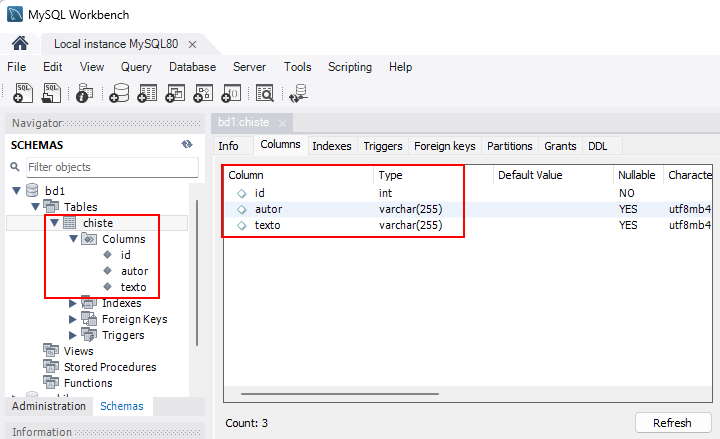The image size is (720, 439).
Task: Click varchar(255) type in texto row
Action: pyautogui.click(x=411, y=225)
